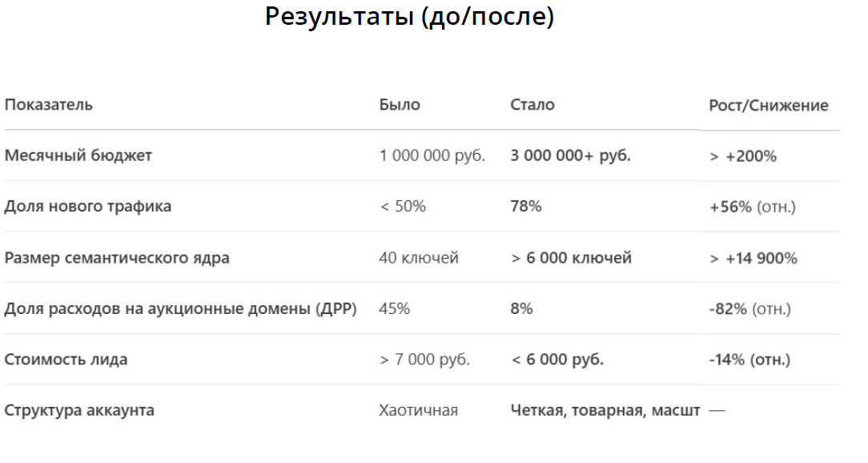Select the "1 000 000 руб." cell

point(432,155)
